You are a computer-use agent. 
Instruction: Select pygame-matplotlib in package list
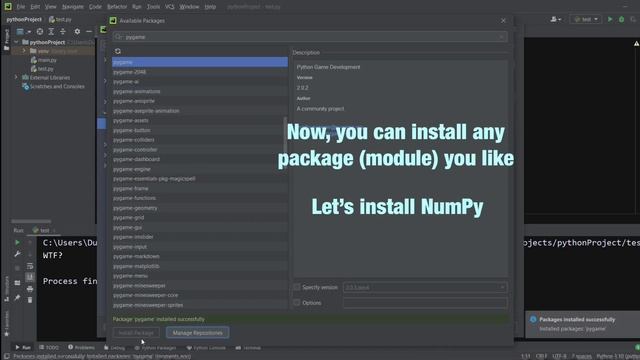(x=200, y=266)
